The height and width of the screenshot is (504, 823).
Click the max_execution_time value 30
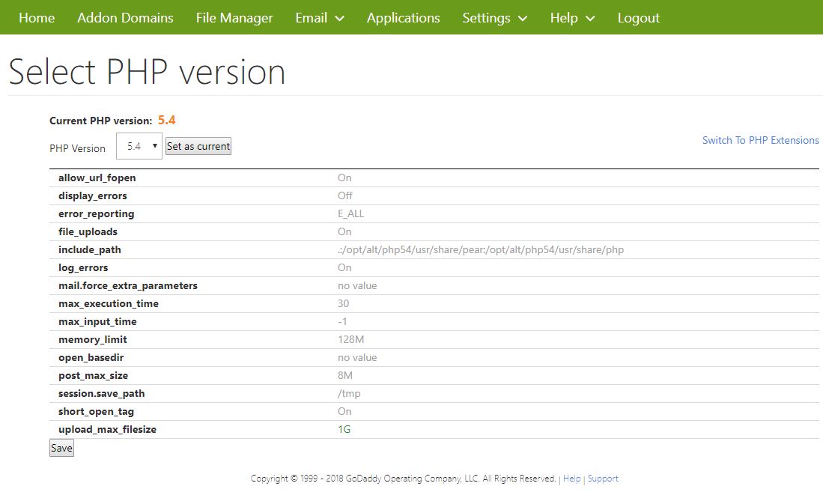(343, 303)
